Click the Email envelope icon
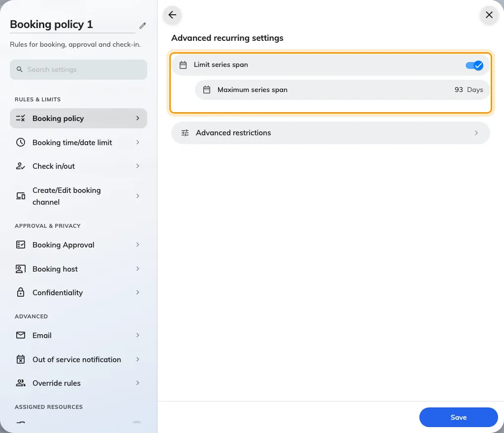The image size is (504, 433). tap(21, 336)
